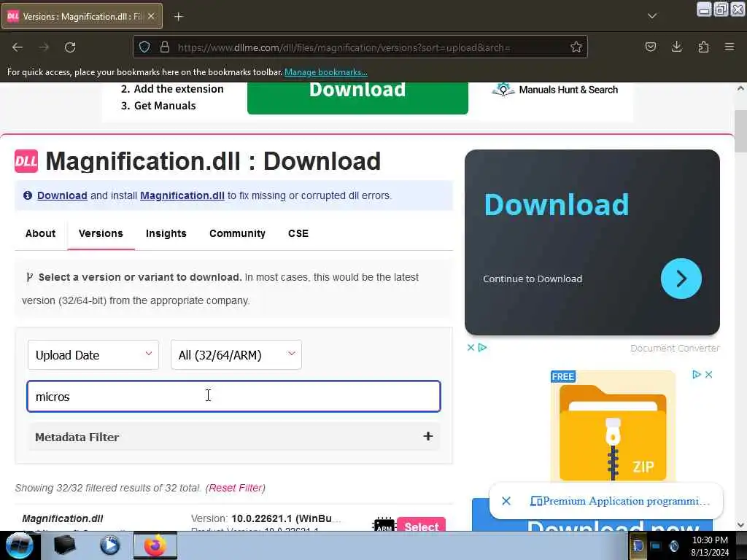
Task: Bookmark this page with the star
Action: (576, 47)
